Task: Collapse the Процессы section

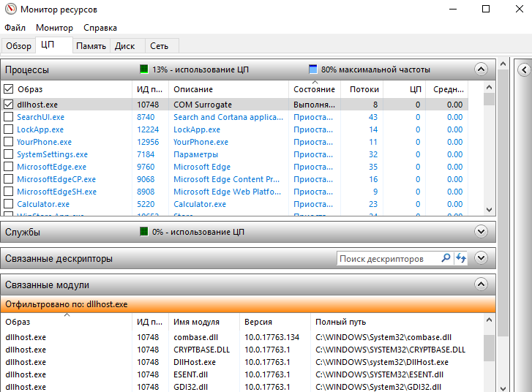Action: click(481, 69)
